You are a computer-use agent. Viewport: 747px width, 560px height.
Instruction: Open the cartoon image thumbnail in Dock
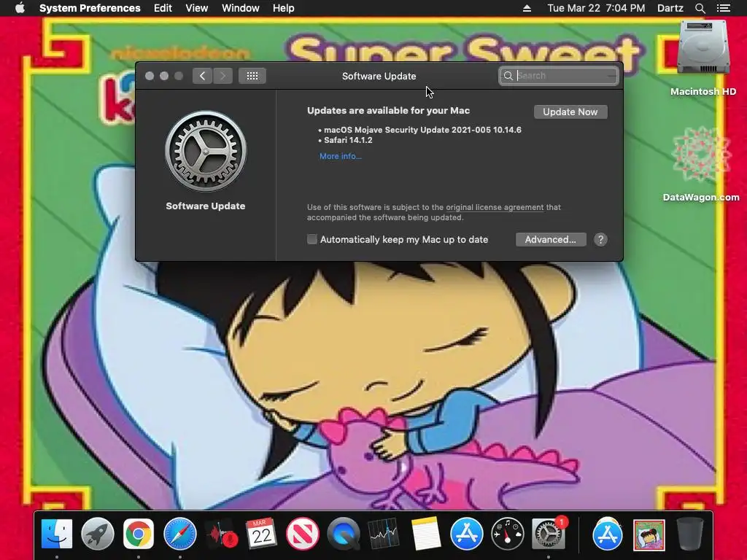649,534
